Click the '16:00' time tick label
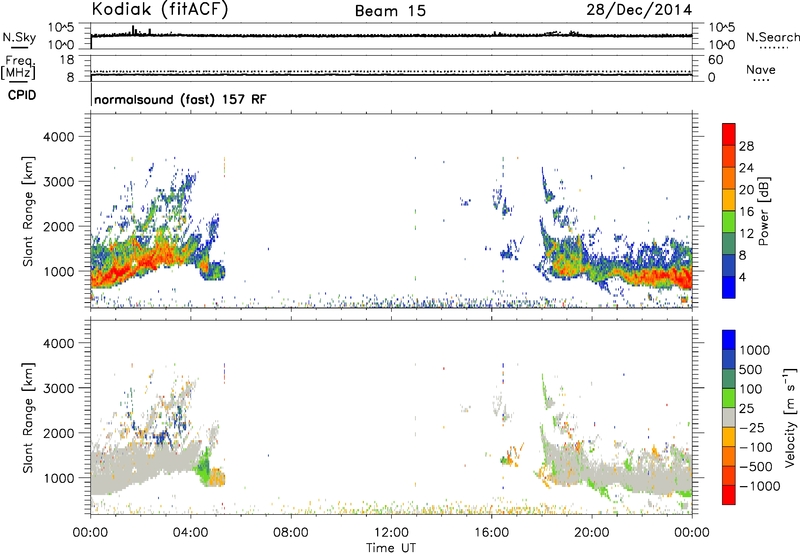Viewport: 800px width, 554px height. (x=491, y=533)
